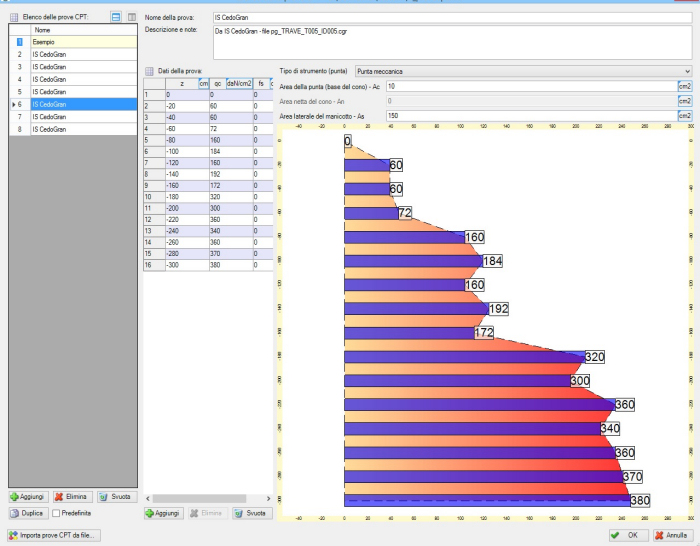This screenshot has width=700, height=546.
Task: Select row header 10 in the data table
Action: (154, 197)
